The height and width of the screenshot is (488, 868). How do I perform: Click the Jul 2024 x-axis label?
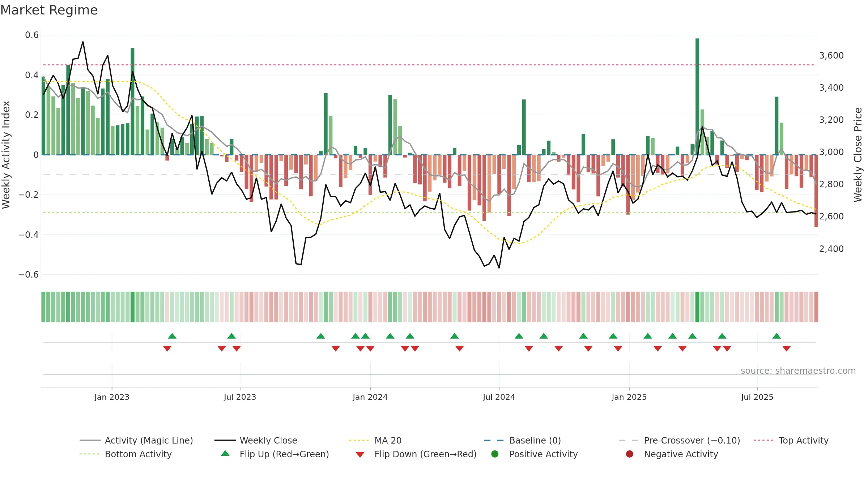tap(499, 397)
